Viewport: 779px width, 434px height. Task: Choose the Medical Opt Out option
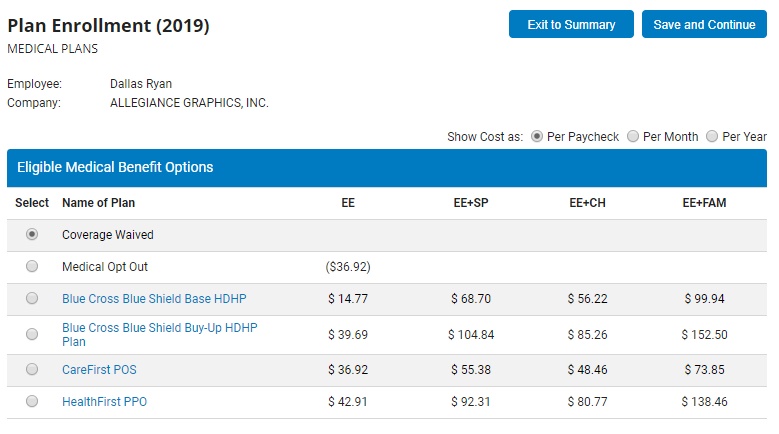point(32,267)
